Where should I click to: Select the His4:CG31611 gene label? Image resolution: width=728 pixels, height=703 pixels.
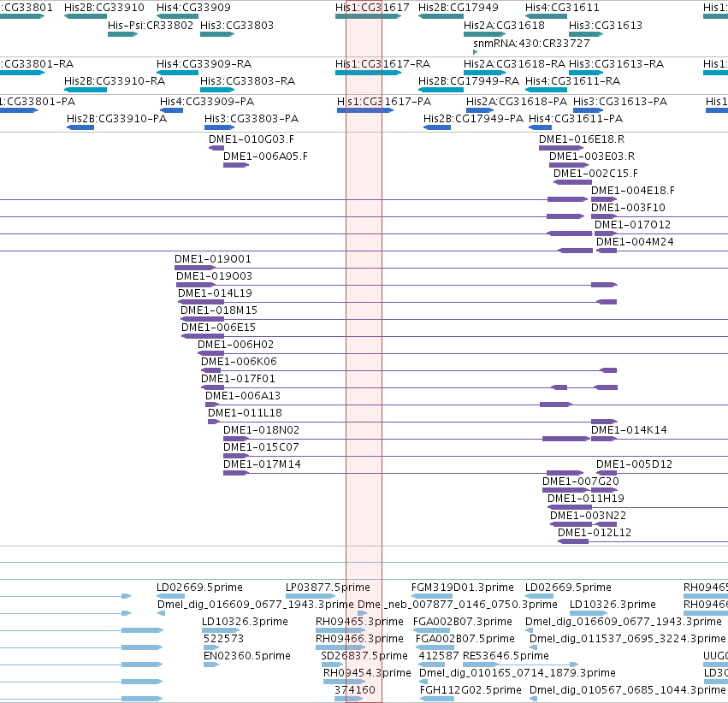[x=562, y=8]
